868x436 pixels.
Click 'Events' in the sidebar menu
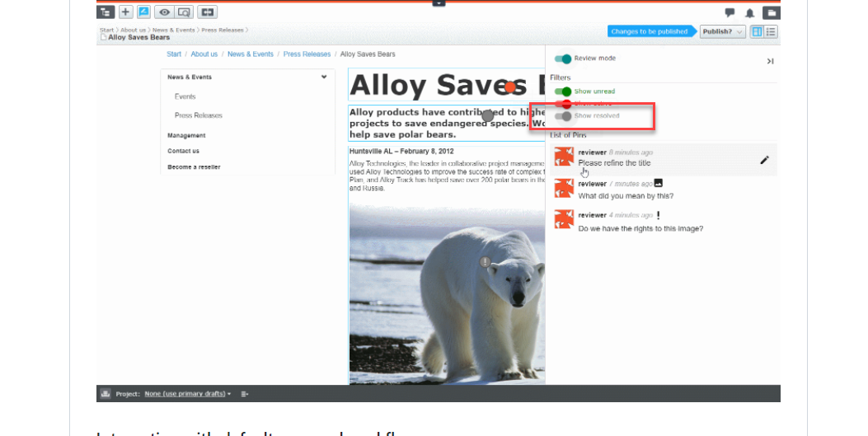point(185,96)
